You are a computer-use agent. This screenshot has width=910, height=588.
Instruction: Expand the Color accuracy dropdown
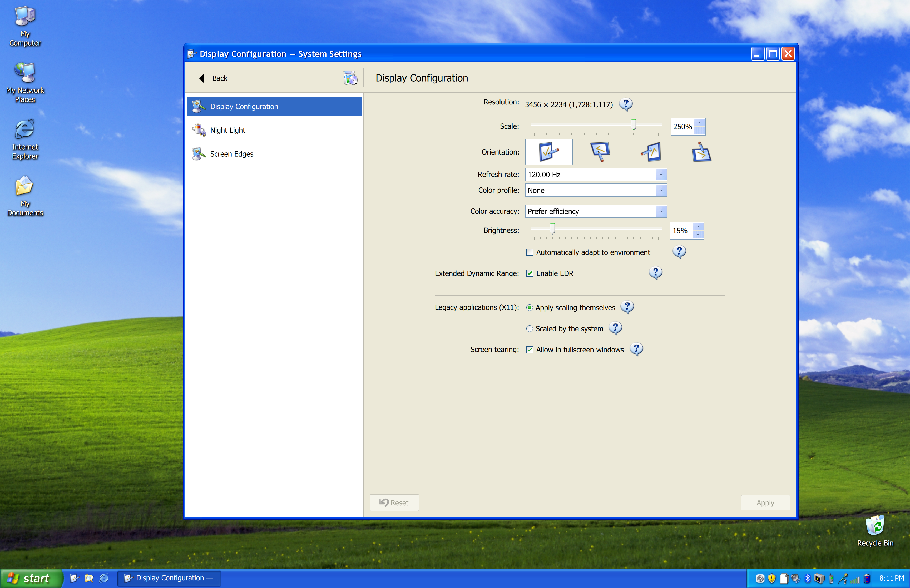coord(596,211)
